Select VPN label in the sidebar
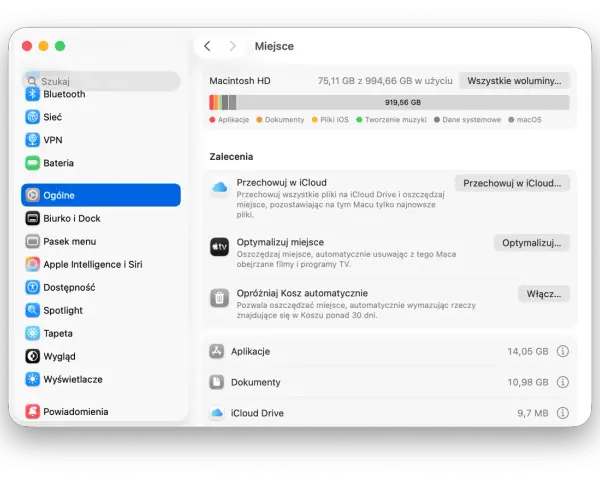Screen dimensions: 600x480 click(x=53, y=140)
